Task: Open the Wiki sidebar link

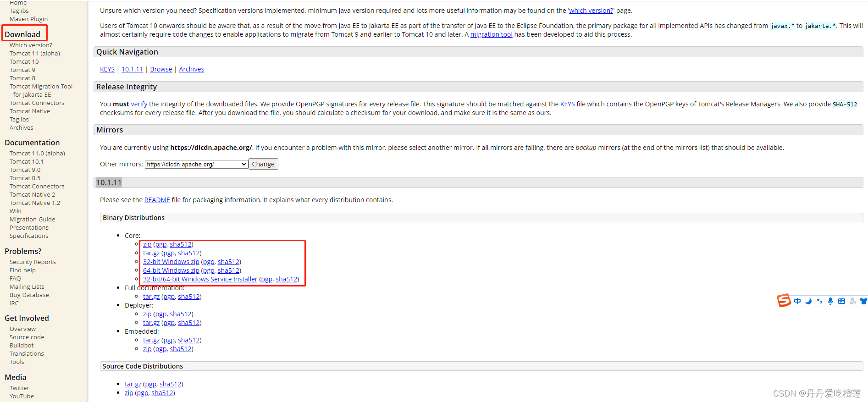Action: pos(16,211)
